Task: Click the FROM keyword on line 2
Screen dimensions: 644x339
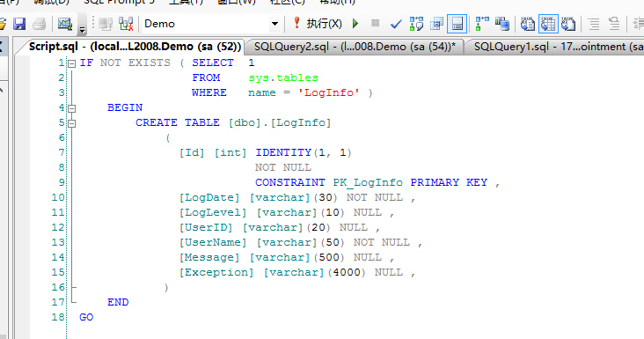Action: coord(206,77)
